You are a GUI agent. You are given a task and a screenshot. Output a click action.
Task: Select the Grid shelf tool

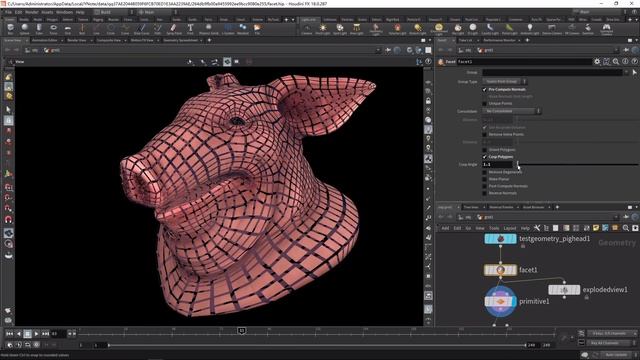coord(67,29)
